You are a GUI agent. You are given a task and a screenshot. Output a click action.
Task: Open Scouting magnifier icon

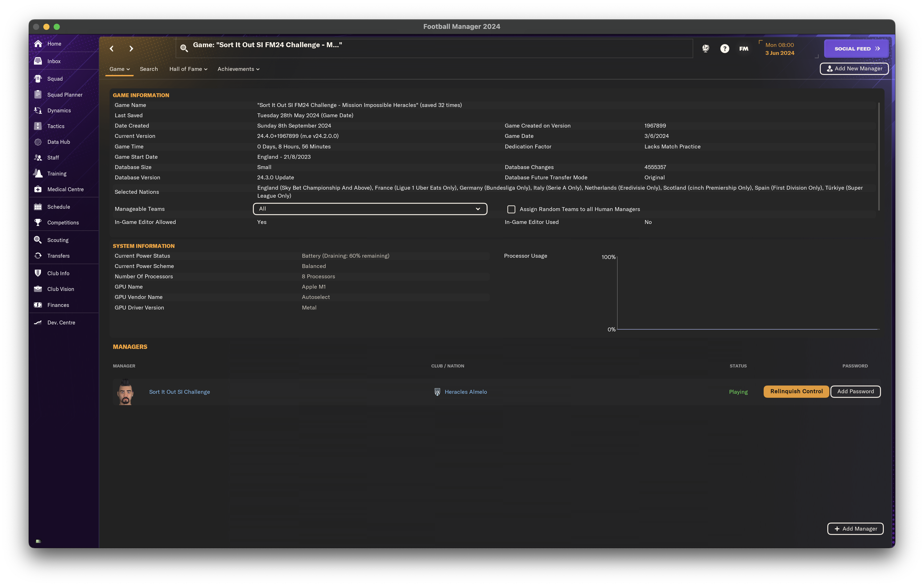point(38,240)
